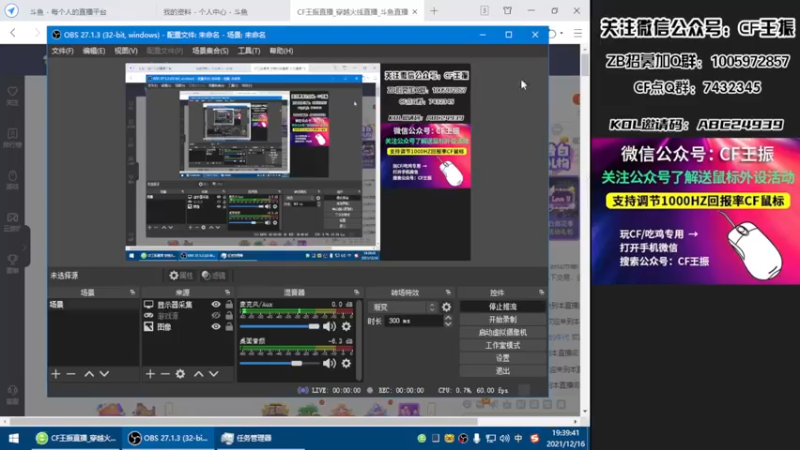Click the 退出 exit button
The height and width of the screenshot is (450, 800).
pos(503,371)
